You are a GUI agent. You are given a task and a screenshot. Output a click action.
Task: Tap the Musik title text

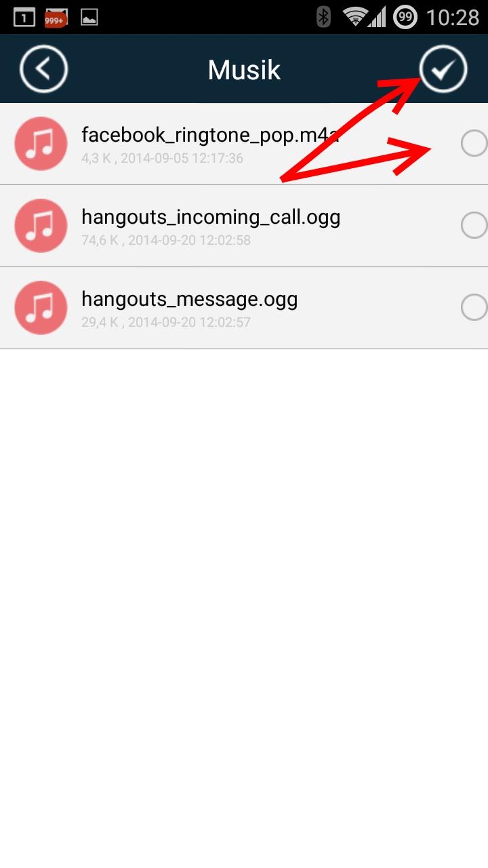tap(244, 70)
